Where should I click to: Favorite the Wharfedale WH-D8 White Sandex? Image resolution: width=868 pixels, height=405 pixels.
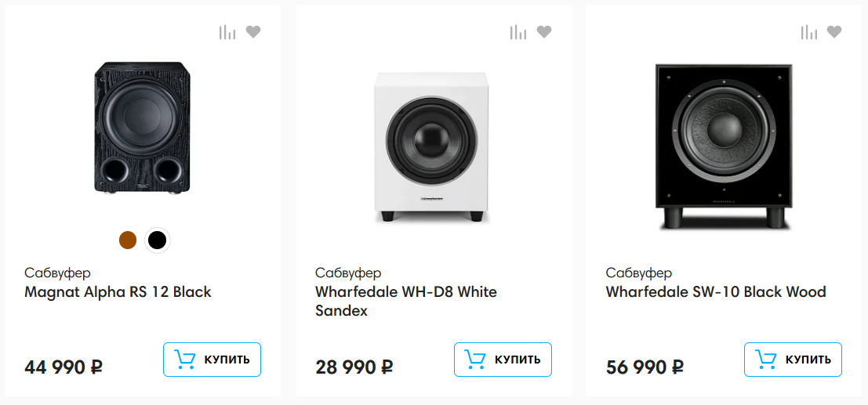pyautogui.click(x=544, y=32)
